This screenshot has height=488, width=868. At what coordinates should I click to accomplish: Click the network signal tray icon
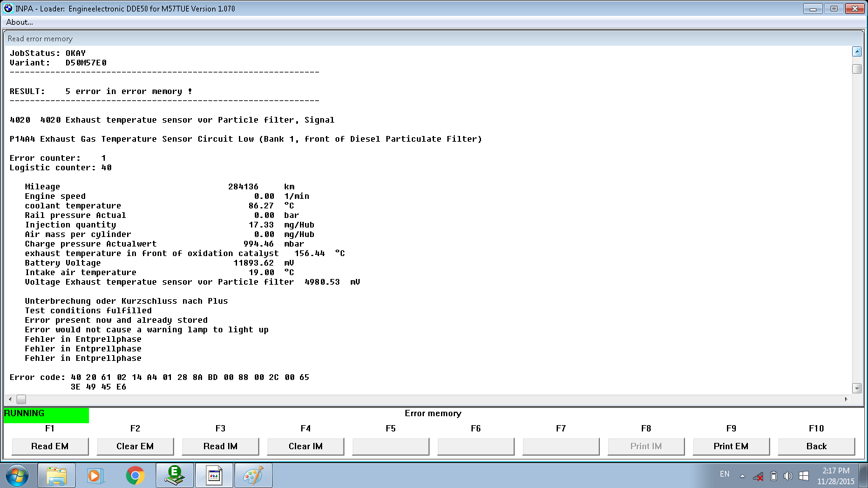point(758,475)
